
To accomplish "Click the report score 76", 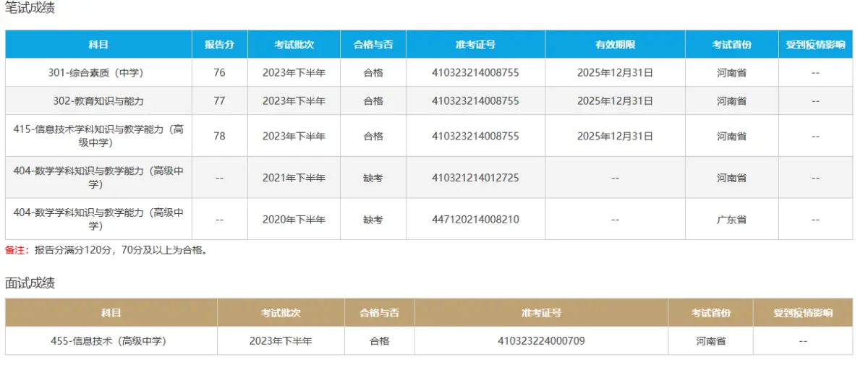I will 219,72.
